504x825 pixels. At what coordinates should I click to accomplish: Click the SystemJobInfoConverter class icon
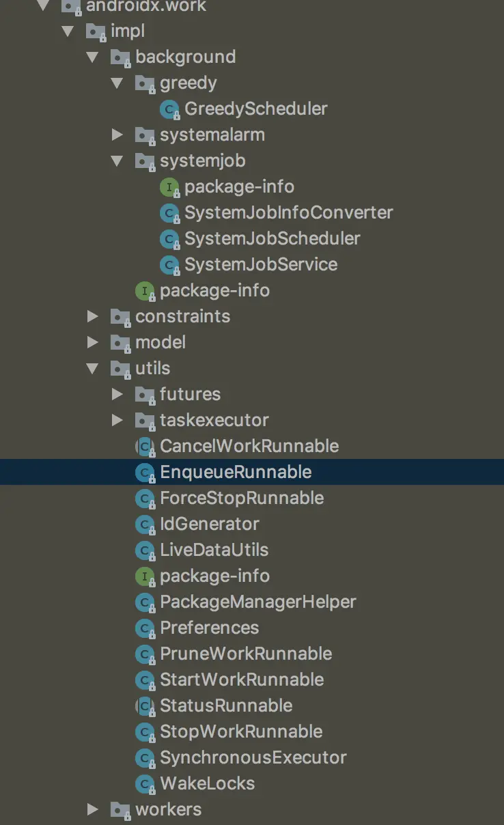[x=169, y=213]
